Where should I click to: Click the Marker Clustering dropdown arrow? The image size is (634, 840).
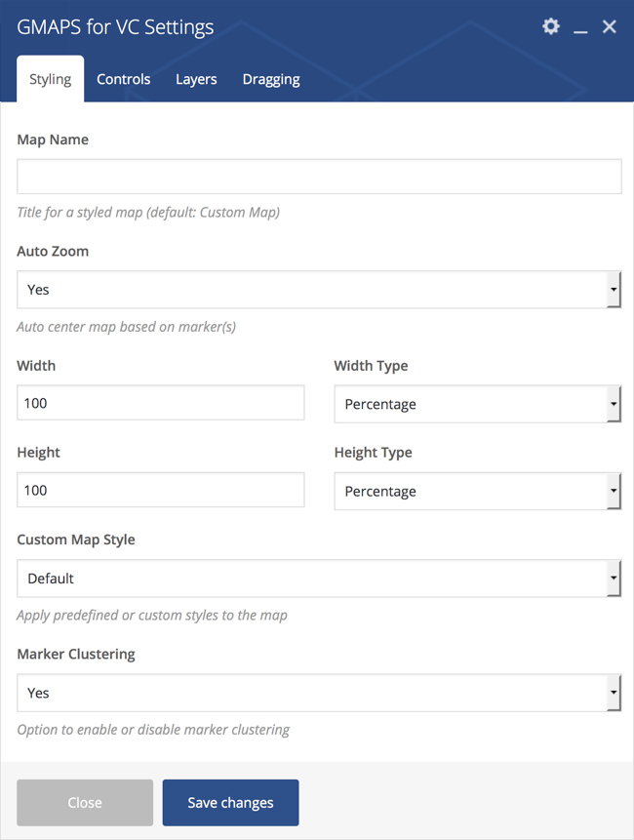pos(614,693)
